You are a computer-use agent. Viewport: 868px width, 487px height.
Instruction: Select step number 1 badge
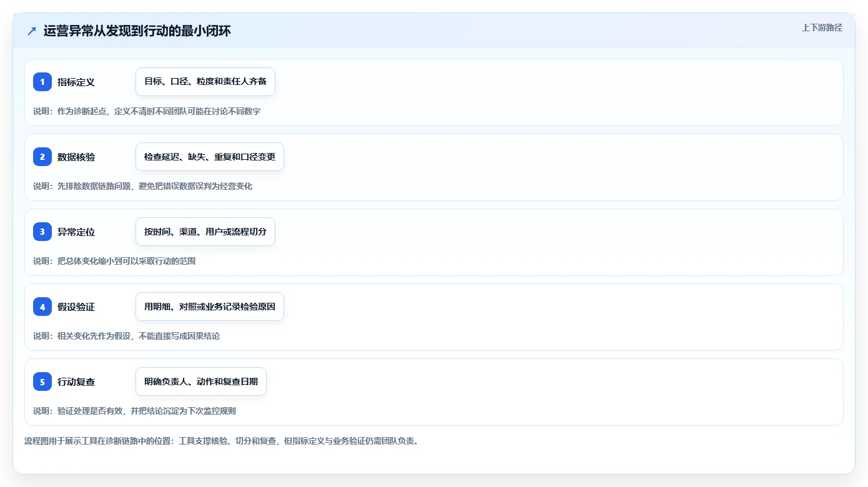click(x=42, y=82)
